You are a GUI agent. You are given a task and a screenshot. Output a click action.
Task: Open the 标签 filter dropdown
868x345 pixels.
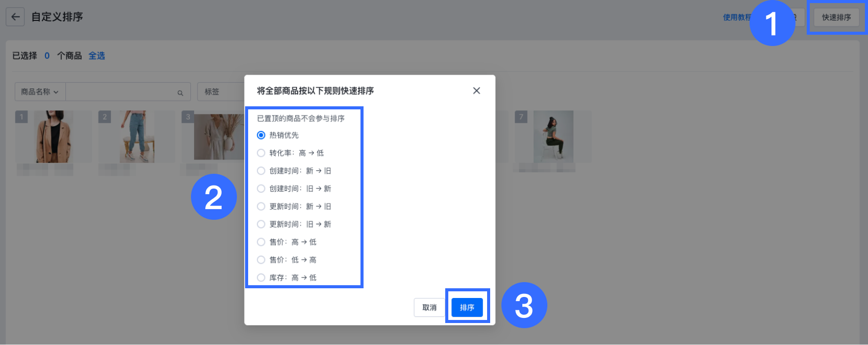click(221, 92)
